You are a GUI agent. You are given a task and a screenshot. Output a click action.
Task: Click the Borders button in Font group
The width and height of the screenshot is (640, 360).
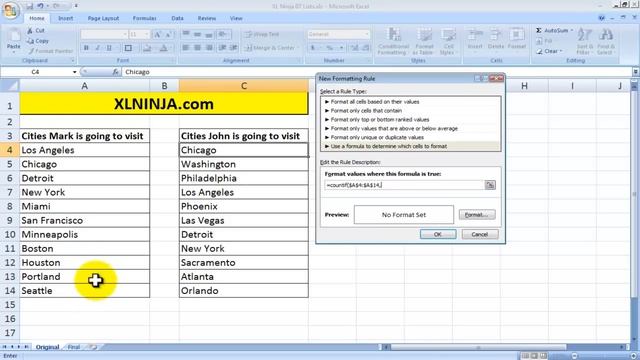point(128,48)
